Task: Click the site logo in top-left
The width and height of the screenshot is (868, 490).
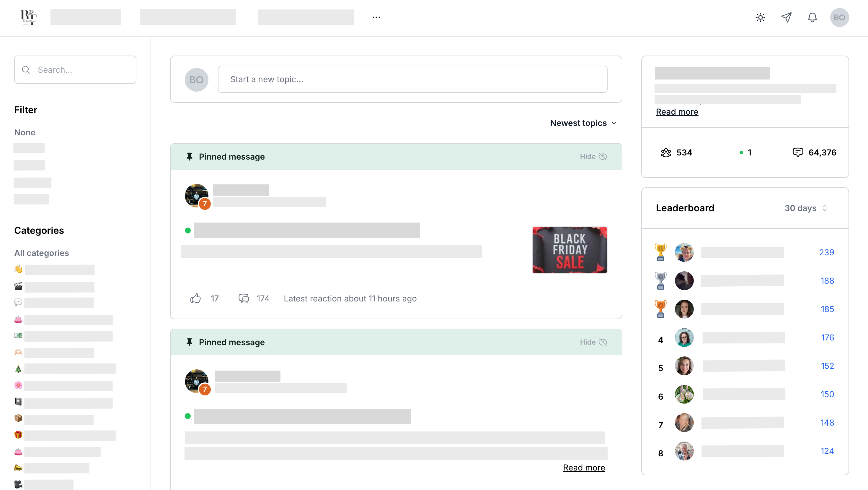Action: click(28, 17)
